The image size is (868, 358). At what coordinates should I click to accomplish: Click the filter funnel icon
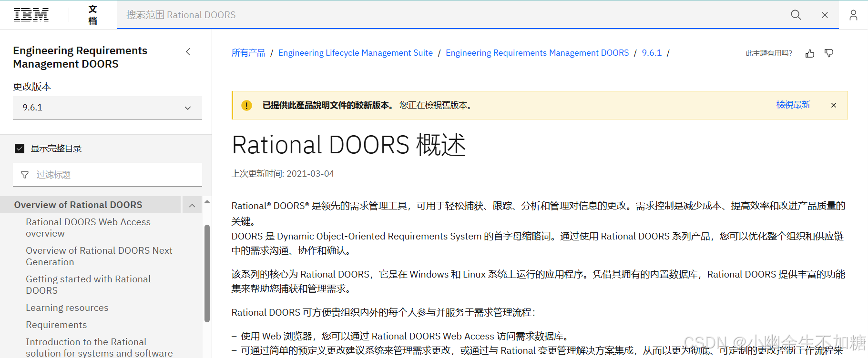pyautogui.click(x=25, y=175)
